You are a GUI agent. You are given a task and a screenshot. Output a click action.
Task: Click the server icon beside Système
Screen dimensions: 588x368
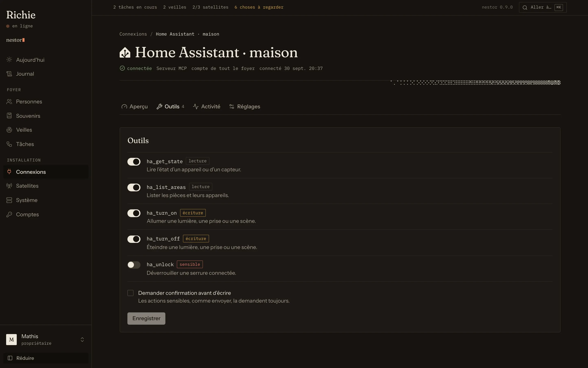tap(9, 200)
